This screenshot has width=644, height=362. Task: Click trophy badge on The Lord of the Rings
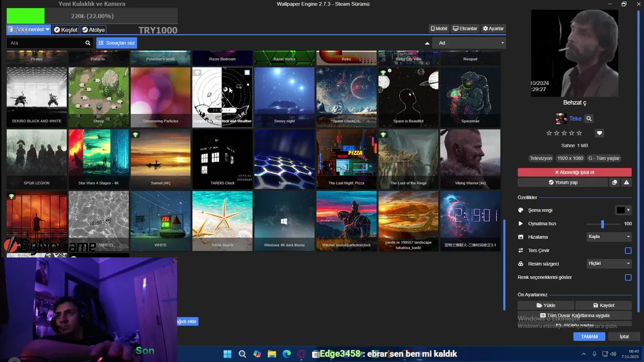383,135
